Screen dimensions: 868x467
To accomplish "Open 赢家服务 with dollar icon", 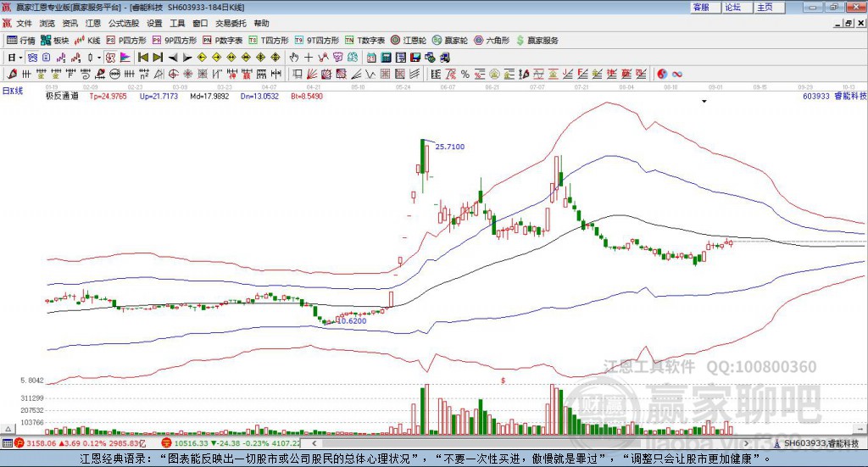I will [537, 41].
